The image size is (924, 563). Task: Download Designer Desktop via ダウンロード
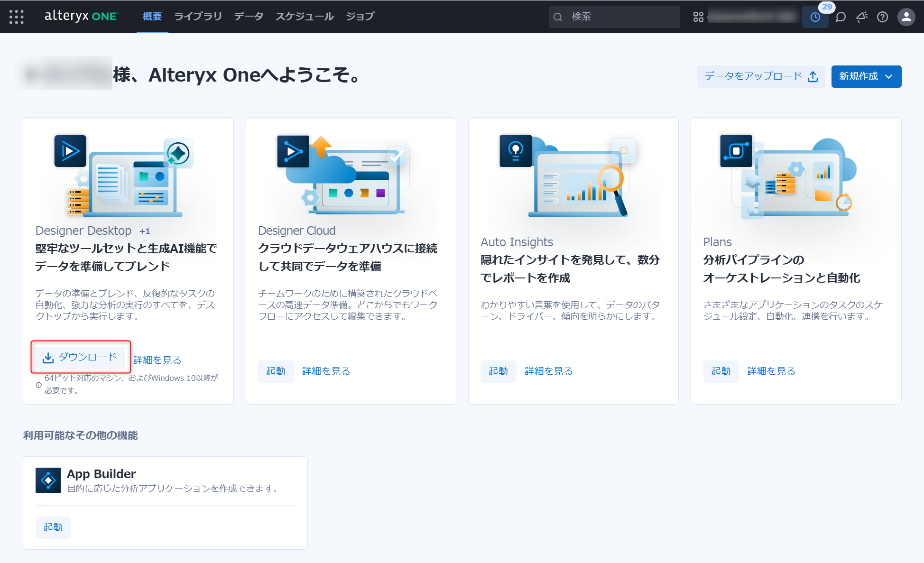[80, 357]
